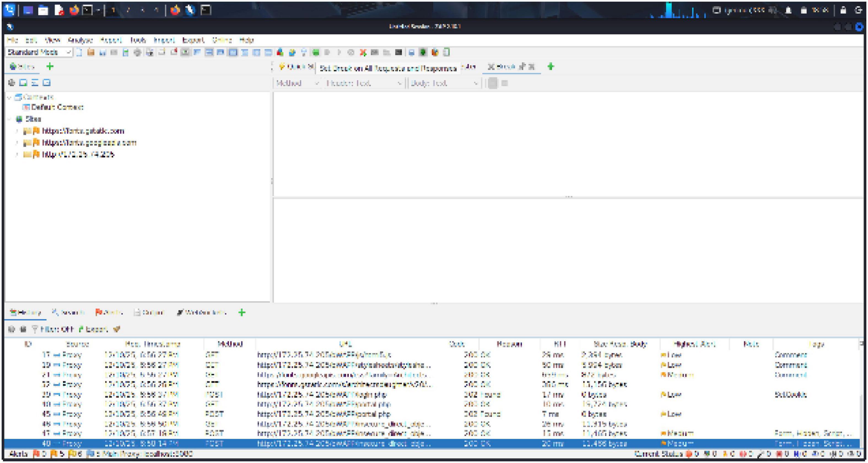
Task: Click the Export Context icon in Sites panel
Action: click(47, 83)
